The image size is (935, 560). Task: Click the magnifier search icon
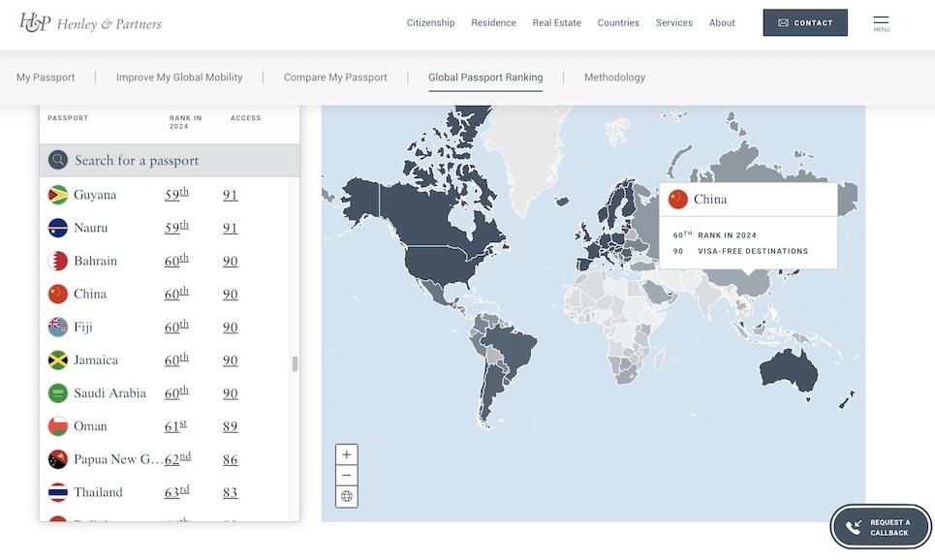58,160
